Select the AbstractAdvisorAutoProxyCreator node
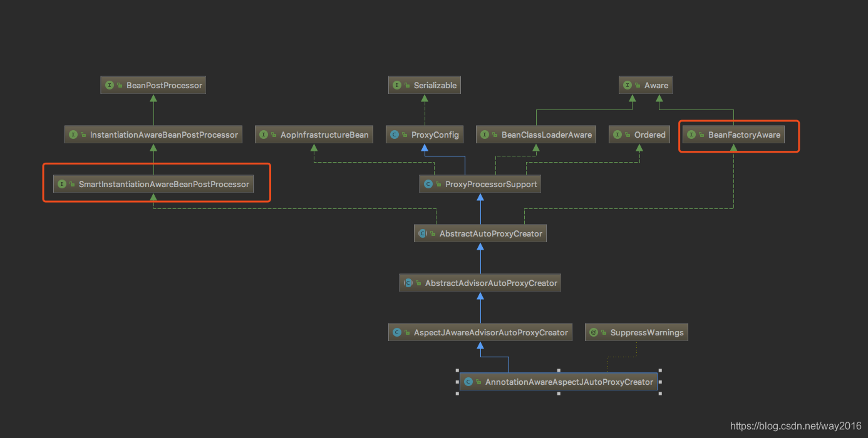The image size is (868, 438). click(x=480, y=283)
